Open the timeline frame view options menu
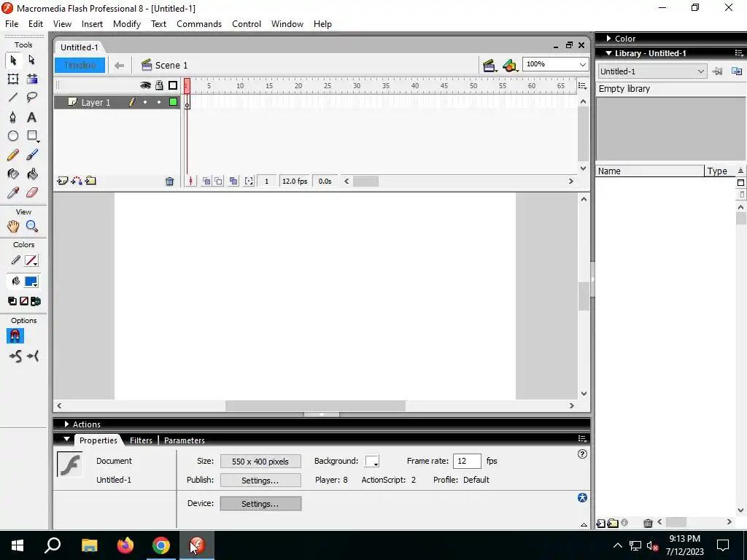 [x=582, y=86]
